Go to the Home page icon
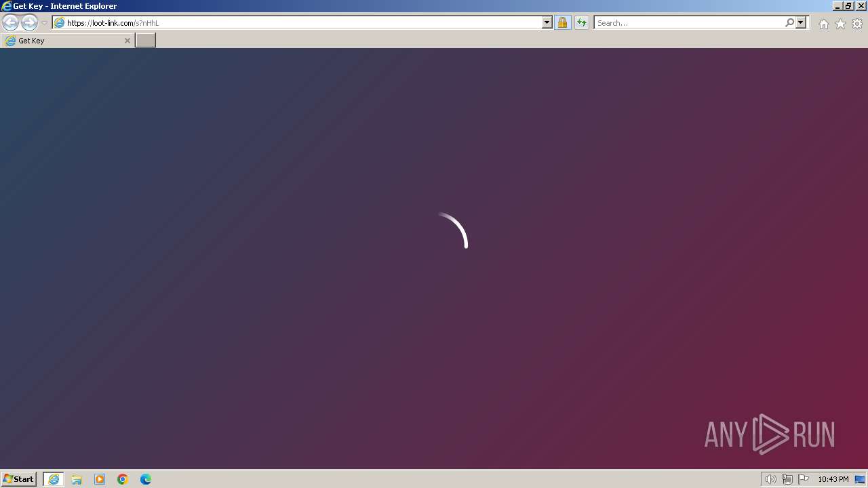 tap(823, 24)
